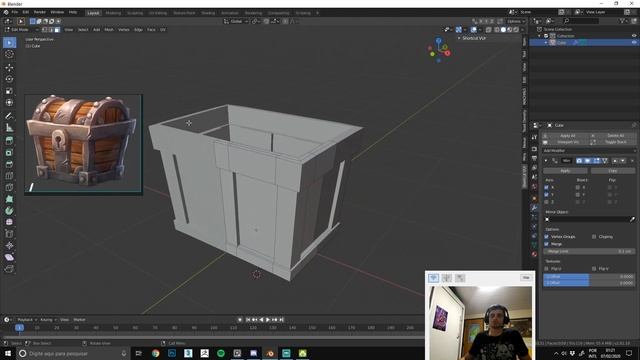Open Tool properties tab icon
This screenshot has width=640, height=360.
(x=534, y=138)
